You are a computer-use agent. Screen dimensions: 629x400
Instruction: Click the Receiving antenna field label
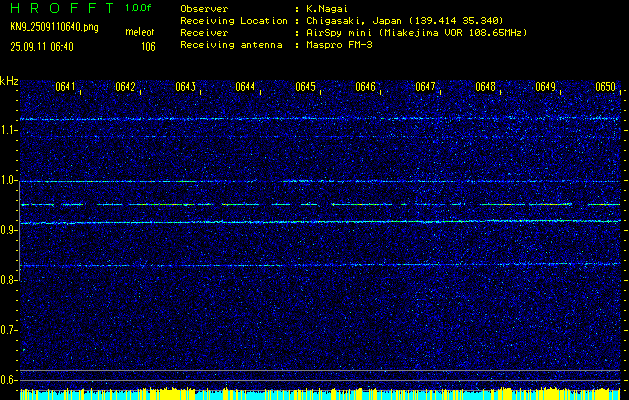231,45
